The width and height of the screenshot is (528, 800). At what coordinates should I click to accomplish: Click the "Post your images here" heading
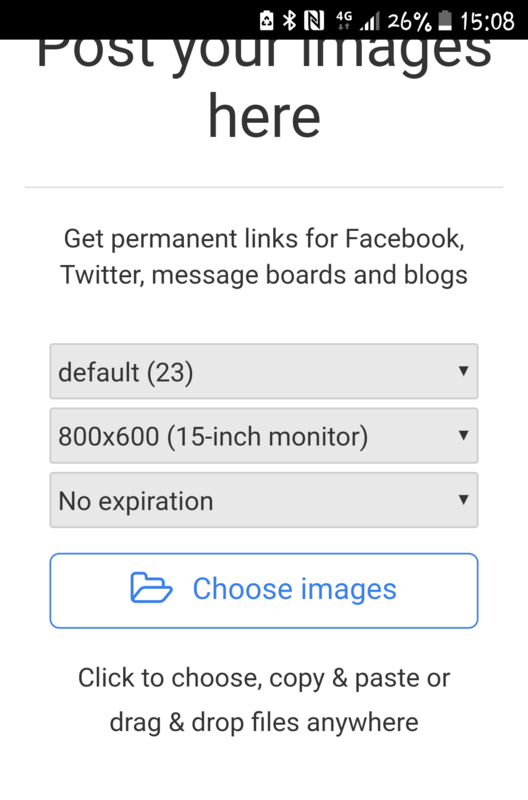click(x=264, y=89)
